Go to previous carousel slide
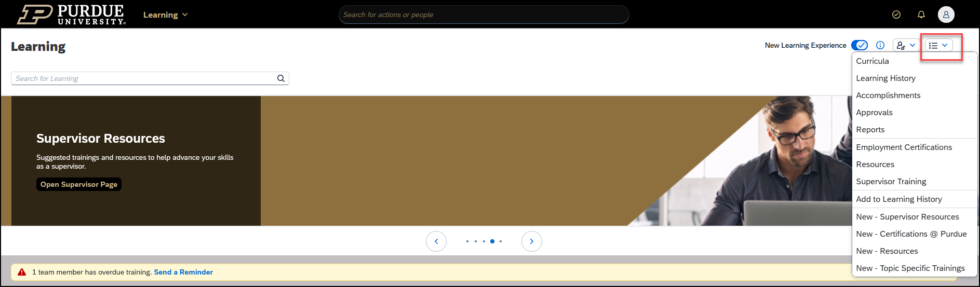The height and width of the screenshot is (287, 980). [436, 241]
